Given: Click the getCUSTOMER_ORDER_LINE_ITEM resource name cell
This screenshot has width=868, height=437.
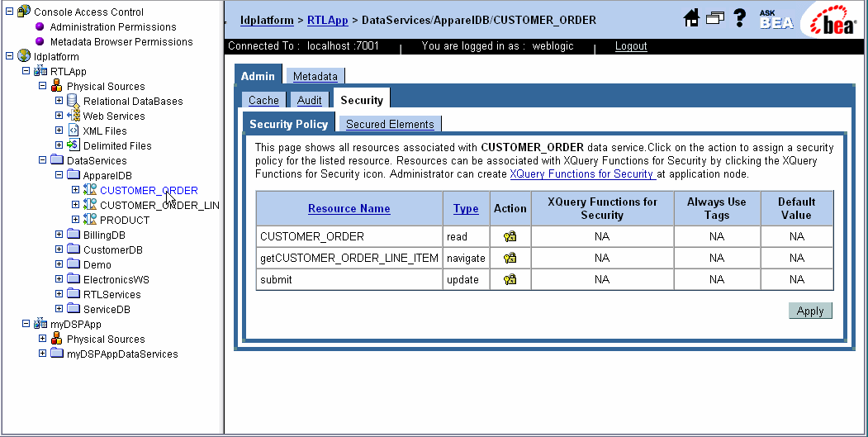Looking at the screenshot, I should point(349,258).
